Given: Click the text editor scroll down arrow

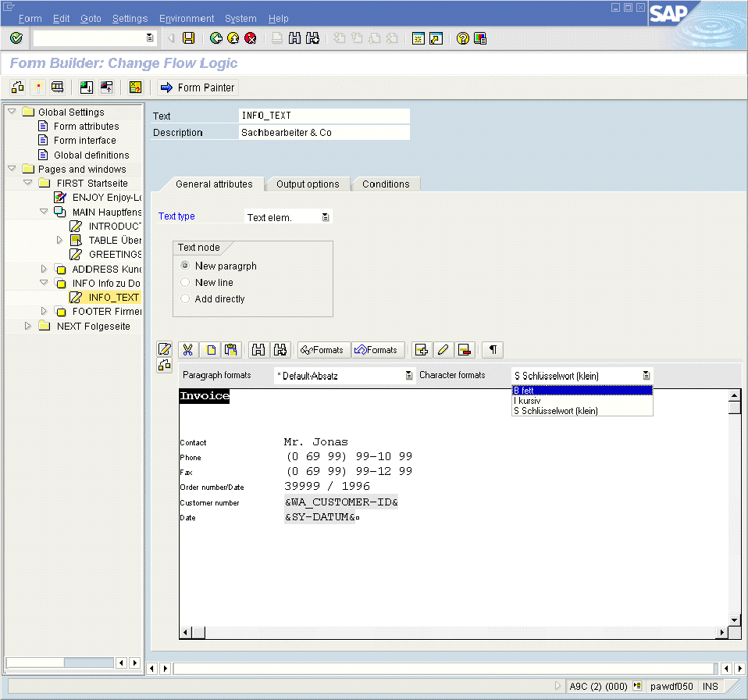Looking at the screenshot, I should tap(735, 620).
